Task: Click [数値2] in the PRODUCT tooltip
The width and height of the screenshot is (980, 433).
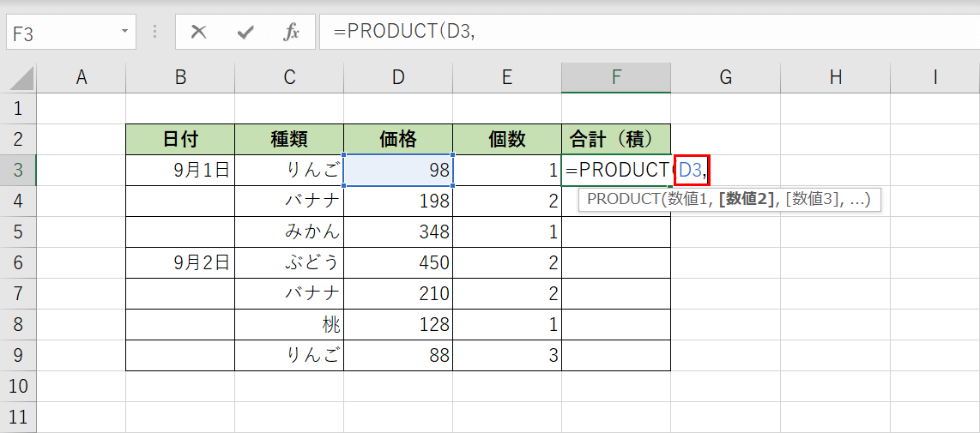Action: pyautogui.click(x=748, y=200)
